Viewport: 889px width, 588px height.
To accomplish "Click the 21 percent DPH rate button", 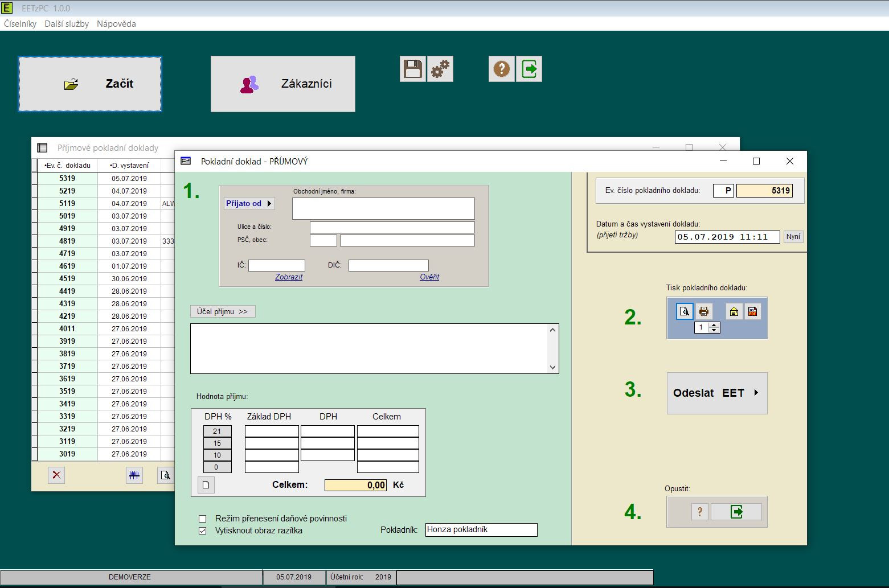I will pos(218,431).
